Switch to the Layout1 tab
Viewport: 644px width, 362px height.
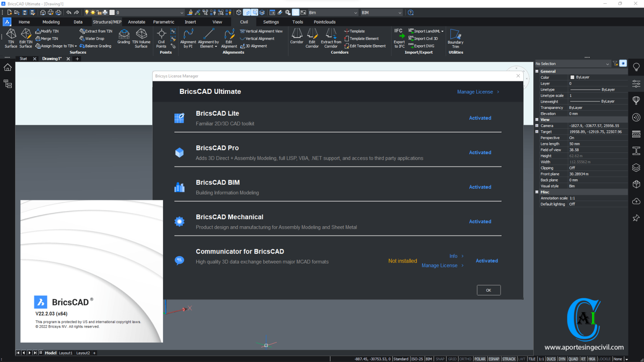click(65, 353)
